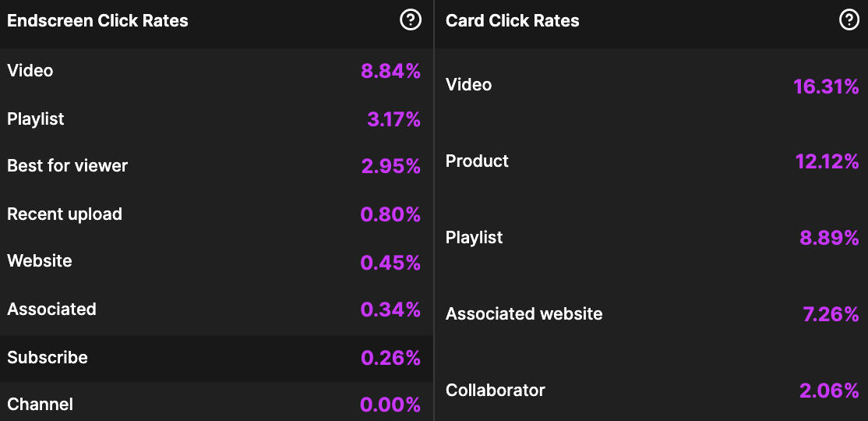The width and height of the screenshot is (868, 421).
Task: Click the Best for viewer row
Action: [217, 166]
